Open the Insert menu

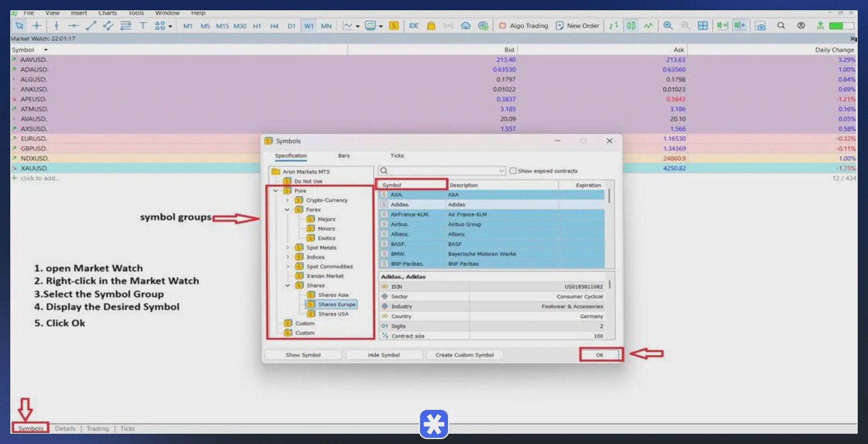coord(79,13)
